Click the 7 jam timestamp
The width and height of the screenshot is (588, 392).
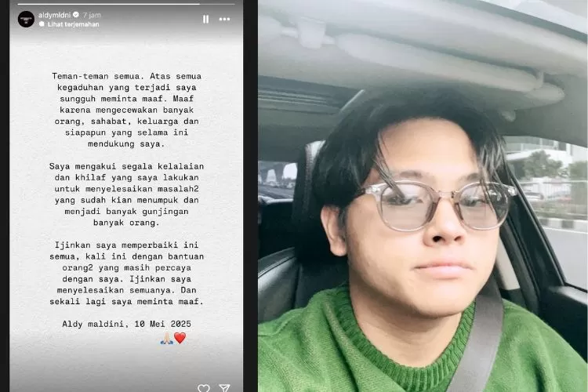92,15
